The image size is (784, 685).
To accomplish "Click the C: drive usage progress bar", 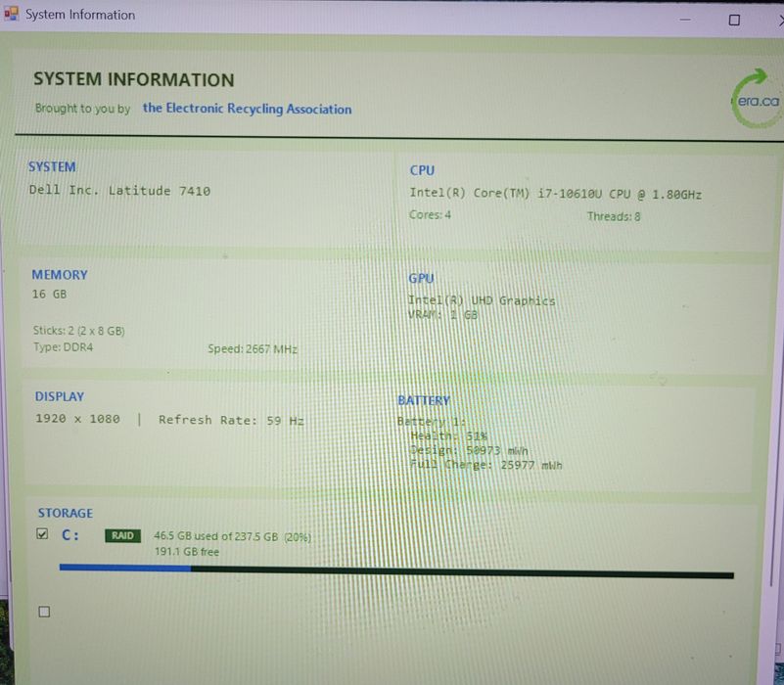I will pos(396,571).
